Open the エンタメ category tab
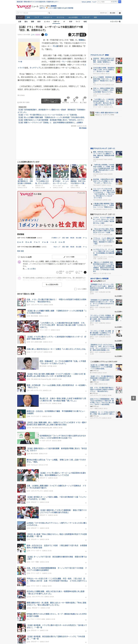The image size is (138, 644). (47, 21)
